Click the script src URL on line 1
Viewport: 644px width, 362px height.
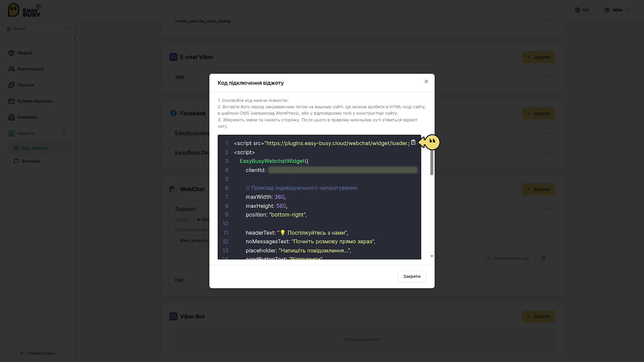pyautogui.click(x=337, y=143)
